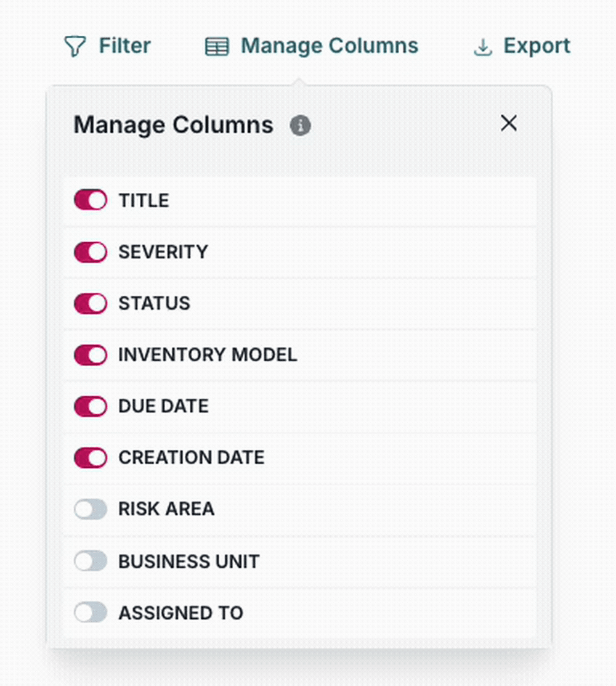Disable the STATUS column toggle
Viewport: 616px width, 686px height.
pyautogui.click(x=90, y=303)
